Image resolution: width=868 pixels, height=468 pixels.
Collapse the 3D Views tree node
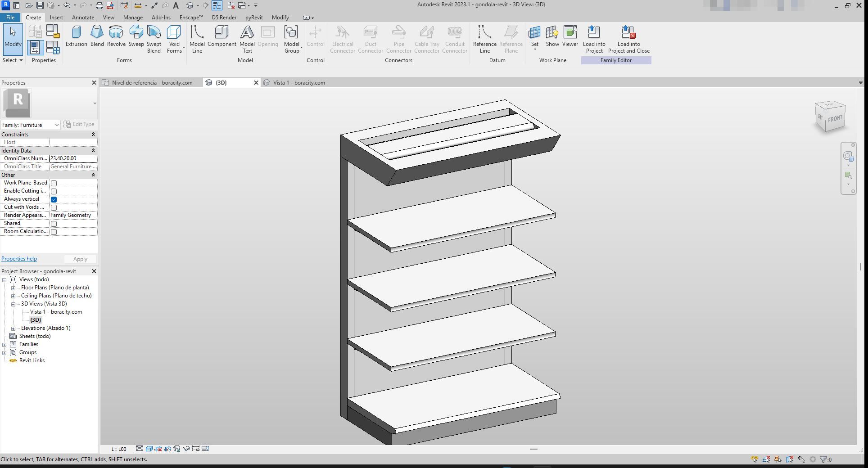(x=14, y=304)
